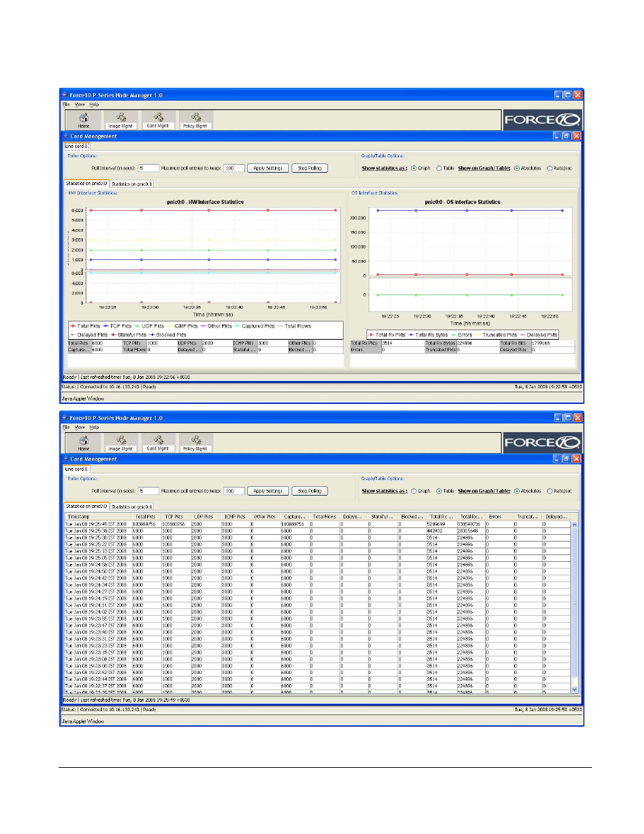Open Policy Mgmt in bottom window toolbar
The height and width of the screenshot is (834, 644).
[196, 443]
